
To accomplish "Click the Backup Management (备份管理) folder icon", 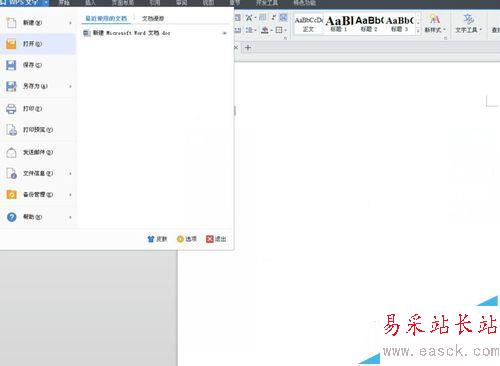I will pos(11,194).
